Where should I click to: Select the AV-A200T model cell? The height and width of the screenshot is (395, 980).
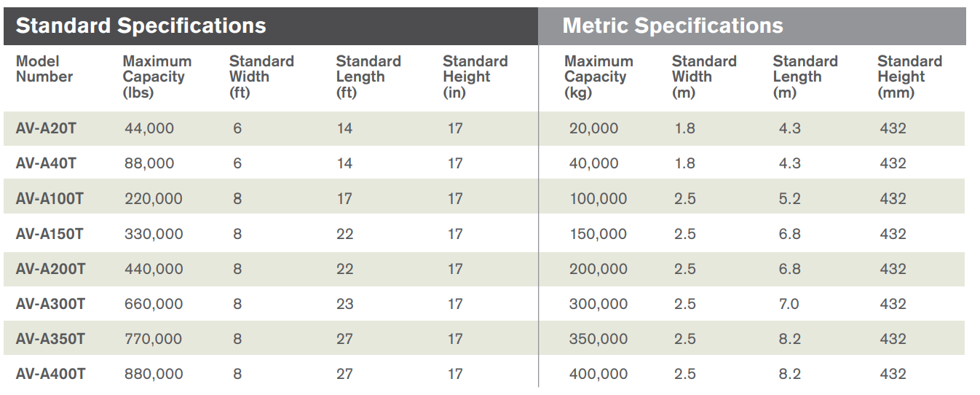tap(50, 269)
